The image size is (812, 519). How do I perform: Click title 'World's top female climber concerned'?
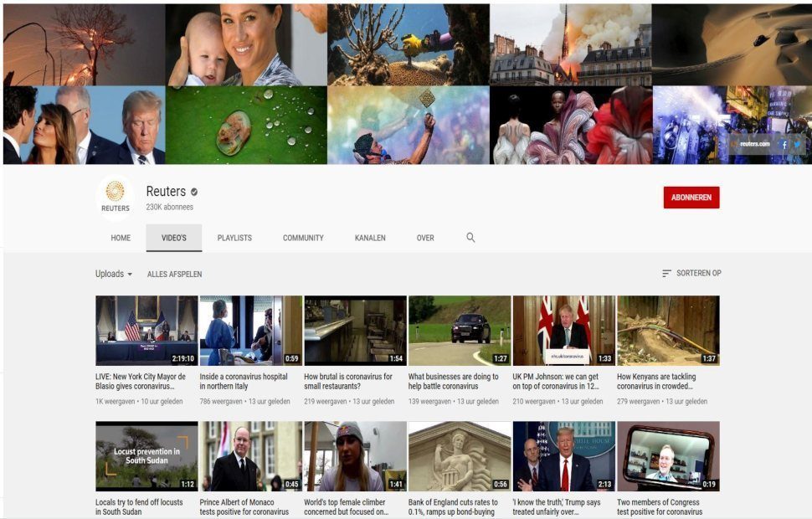(x=346, y=506)
